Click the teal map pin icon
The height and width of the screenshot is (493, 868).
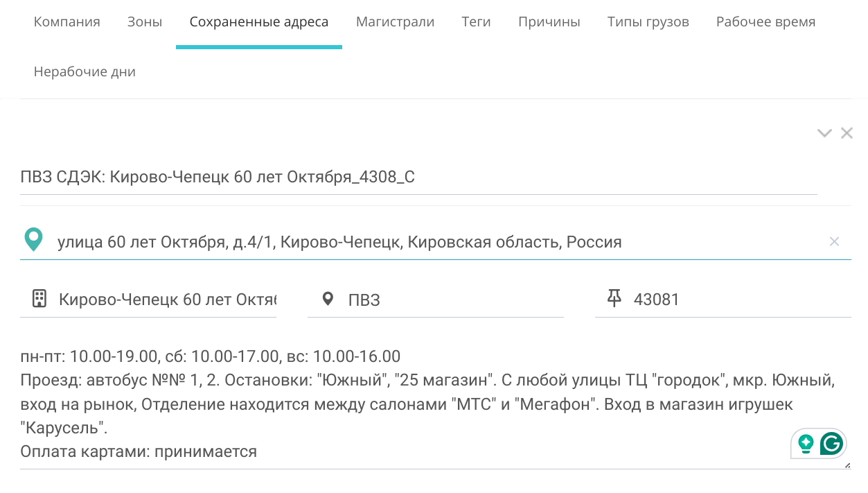click(x=33, y=239)
